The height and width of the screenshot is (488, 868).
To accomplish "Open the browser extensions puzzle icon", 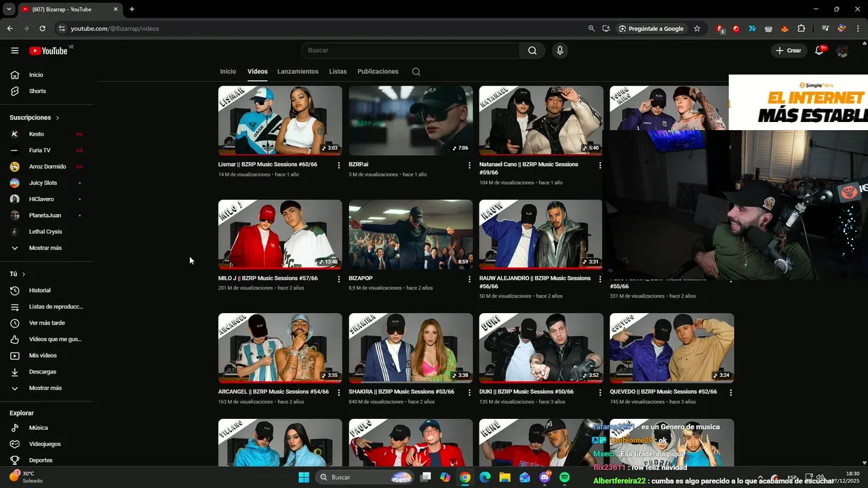I will (802, 28).
